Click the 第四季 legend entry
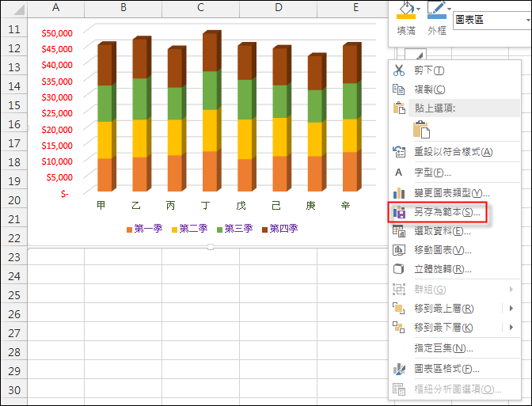 pyautogui.click(x=280, y=229)
